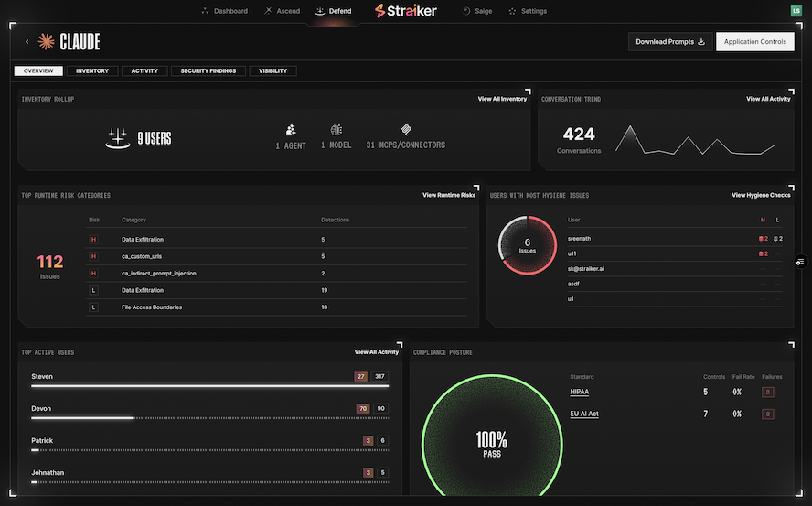Image resolution: width=812 pixels, height=506 pixels.
Task: Click sreenath's high-severity issue count badge
Action: (x=764, y=239)
